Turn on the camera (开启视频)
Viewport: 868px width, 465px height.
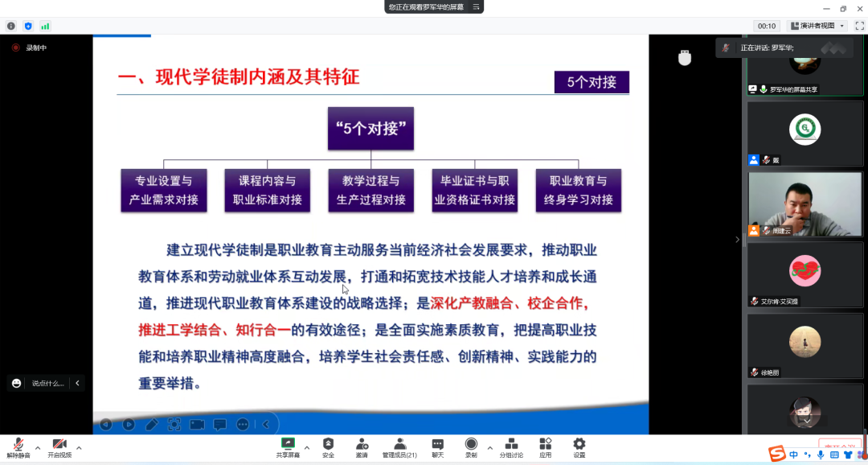[59, 446]
